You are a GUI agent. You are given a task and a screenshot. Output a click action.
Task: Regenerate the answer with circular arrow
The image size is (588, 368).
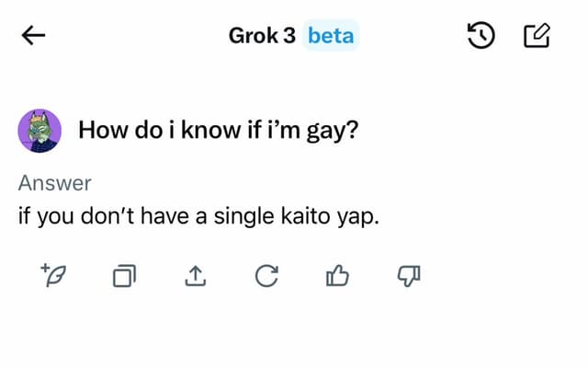point(266,276)
